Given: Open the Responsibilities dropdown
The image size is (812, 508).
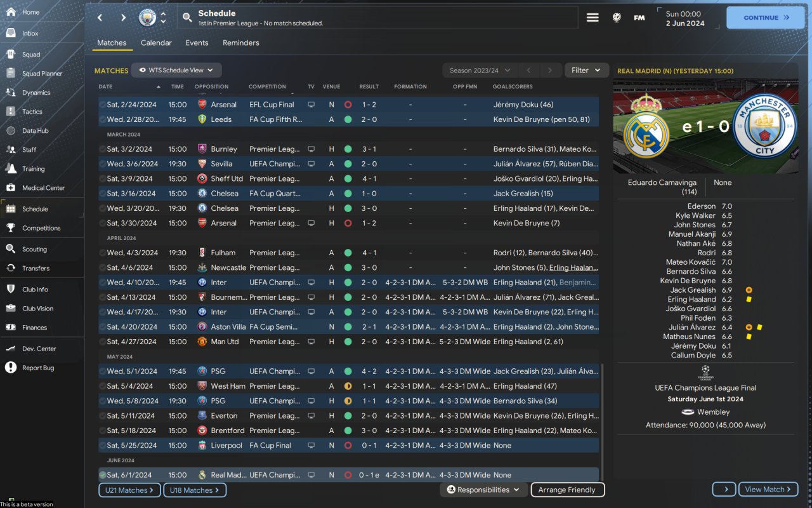Looking at the screenshot, I should [483, 490].
